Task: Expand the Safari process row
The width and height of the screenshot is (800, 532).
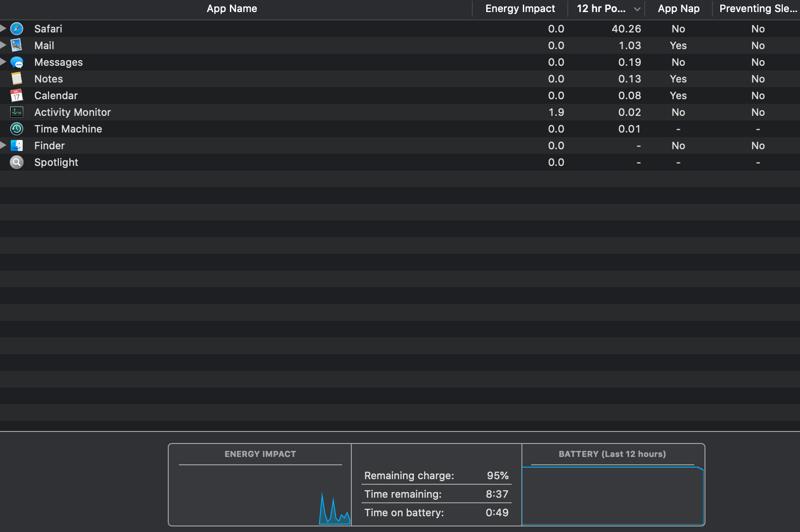Action: (3, 29)
